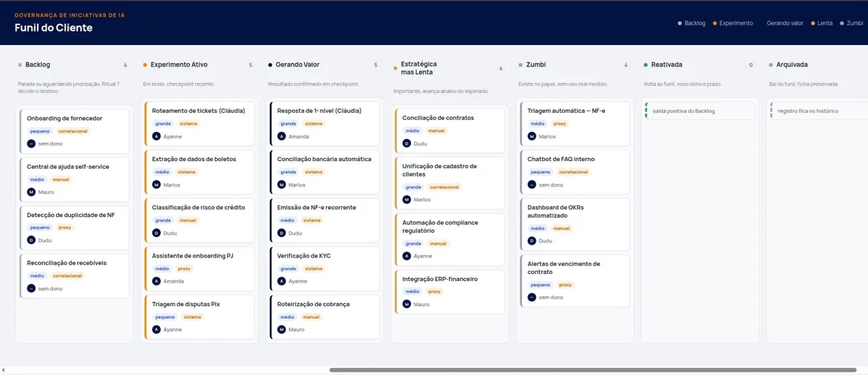
Task: Open the Integração ERP-financeiro card title
Action: [440, 279]
